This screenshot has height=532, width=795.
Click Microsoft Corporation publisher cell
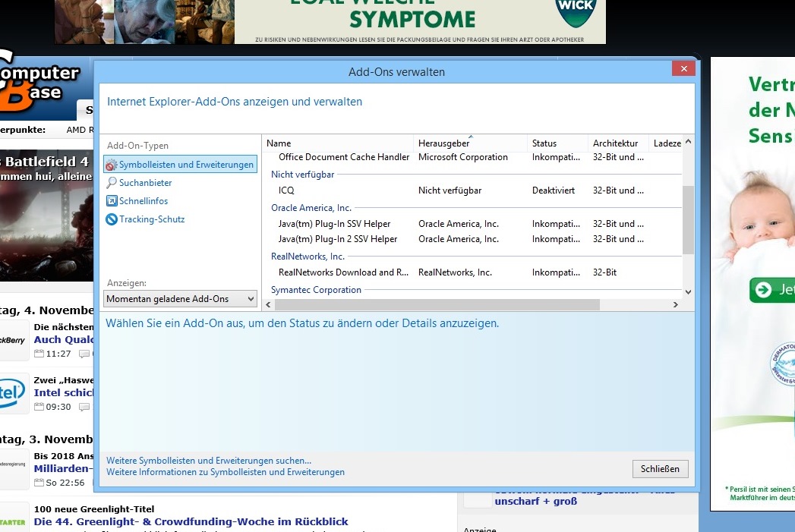(463, 157)
